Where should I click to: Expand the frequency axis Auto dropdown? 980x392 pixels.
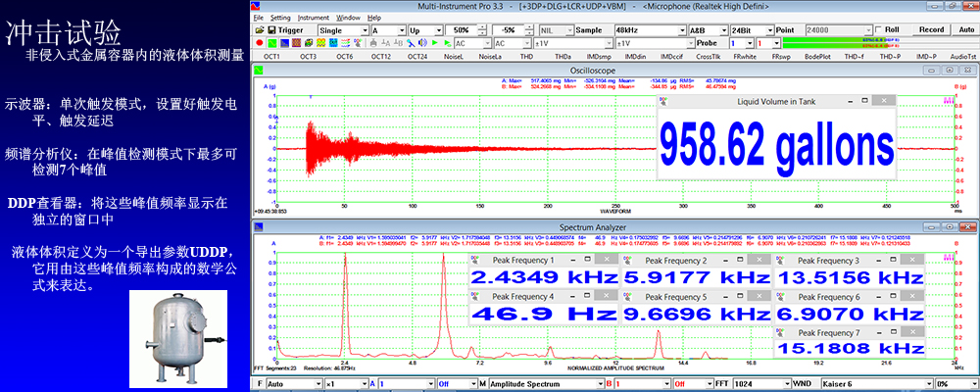(x=318, y=383)
